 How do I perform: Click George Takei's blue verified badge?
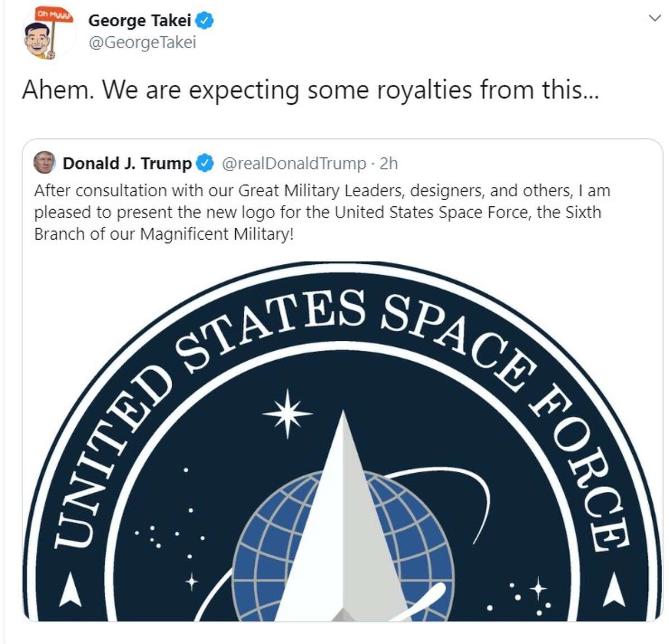pos(205,21)
